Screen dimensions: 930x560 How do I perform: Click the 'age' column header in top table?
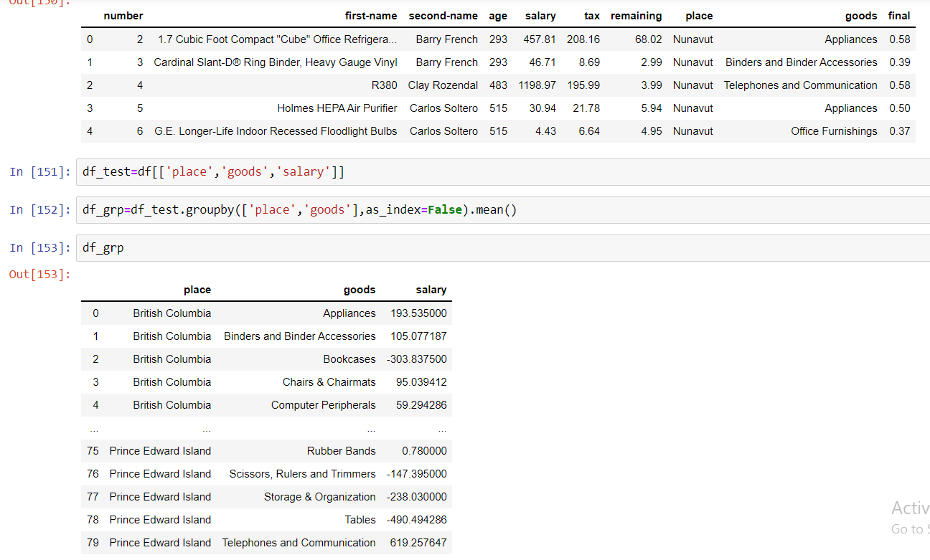coord(498,16)
